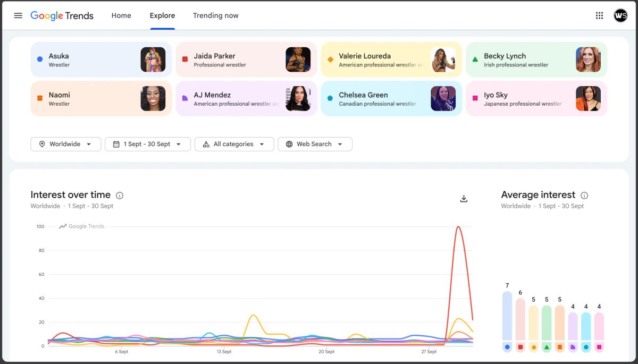This screenshot has width=638, height=364.
Task: Go to the Home tab
Action: 121,15
